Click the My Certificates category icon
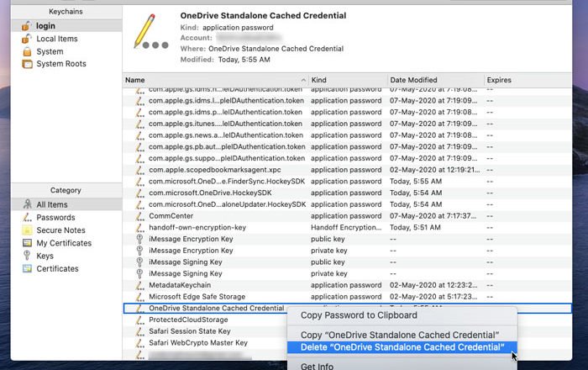Screen dimensions: 588x370 pyautogui.click(x=27, y=243)
